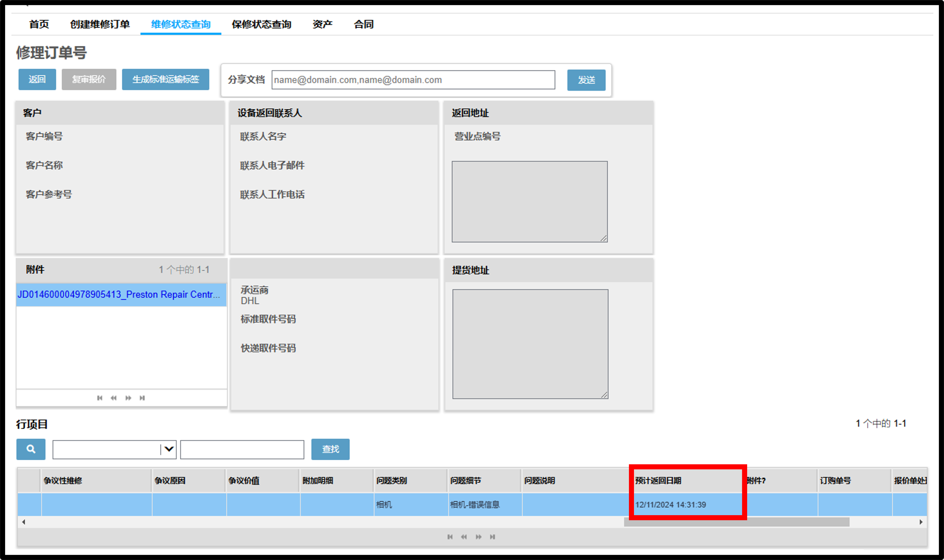Click the 查找 button
Image resolution: width=944 pixels, height=560 pixels.
[x=331, y=449]
